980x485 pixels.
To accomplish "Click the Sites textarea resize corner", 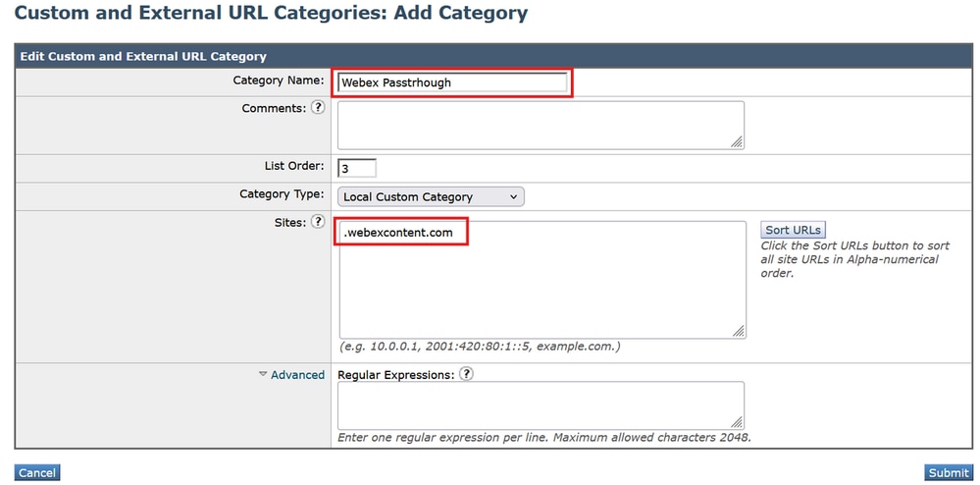I will pos(737,331).
